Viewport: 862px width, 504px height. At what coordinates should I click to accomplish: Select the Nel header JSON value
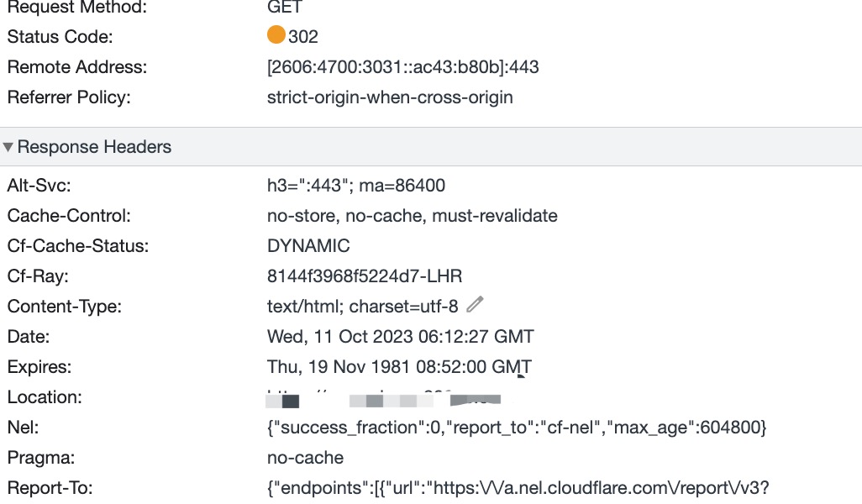(x=517, y=427)
